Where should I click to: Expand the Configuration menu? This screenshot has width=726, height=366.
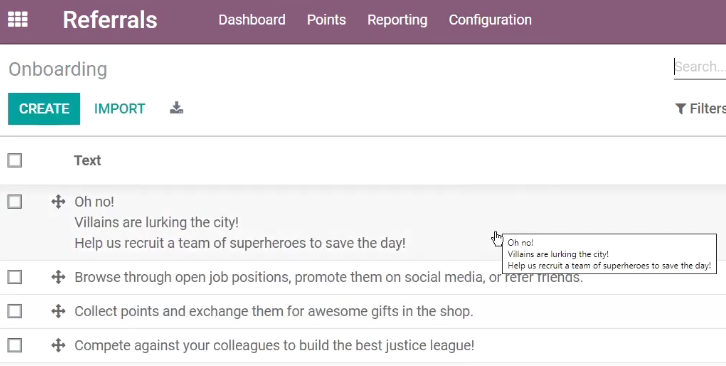click(490, 20)
